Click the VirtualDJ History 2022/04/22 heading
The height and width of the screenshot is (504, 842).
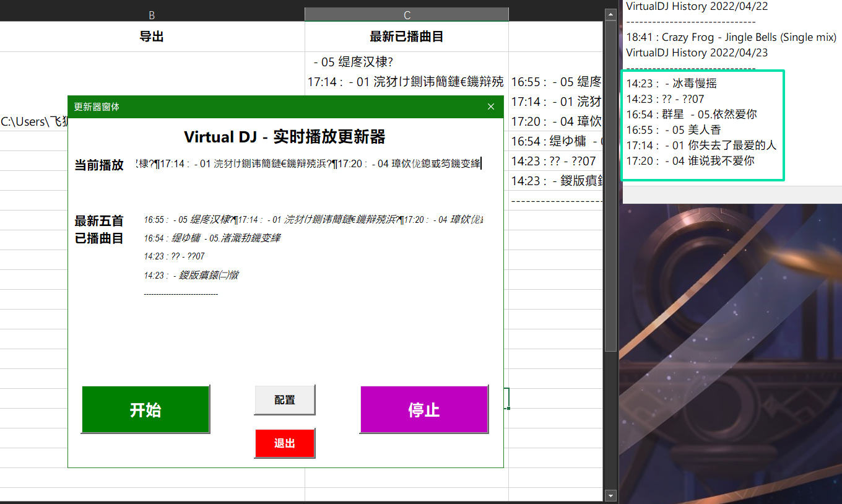[697, 6]
